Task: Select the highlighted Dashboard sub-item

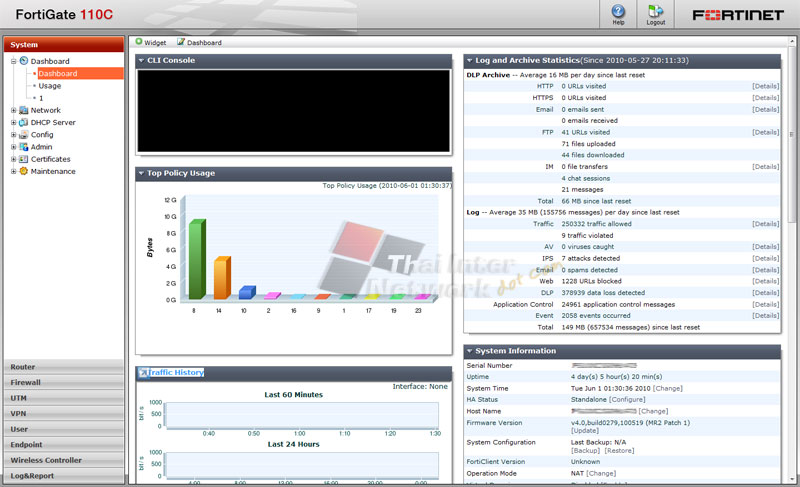Action: click(80, 73)
